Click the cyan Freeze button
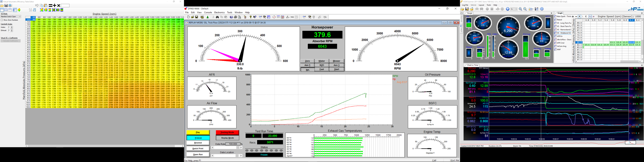The image size is (644, 162). click(x=198, y=138)
